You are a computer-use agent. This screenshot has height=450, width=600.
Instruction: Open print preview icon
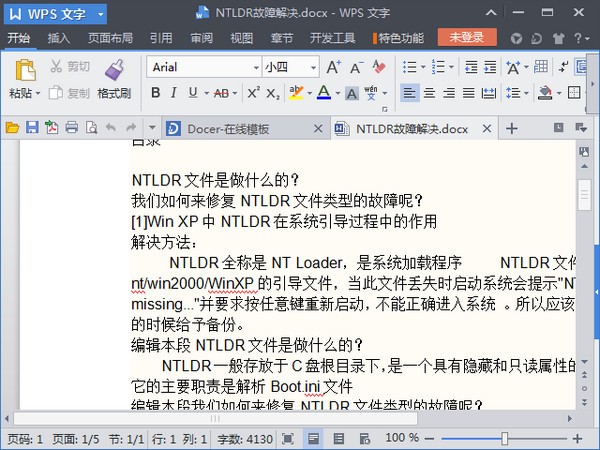point(91,127)
